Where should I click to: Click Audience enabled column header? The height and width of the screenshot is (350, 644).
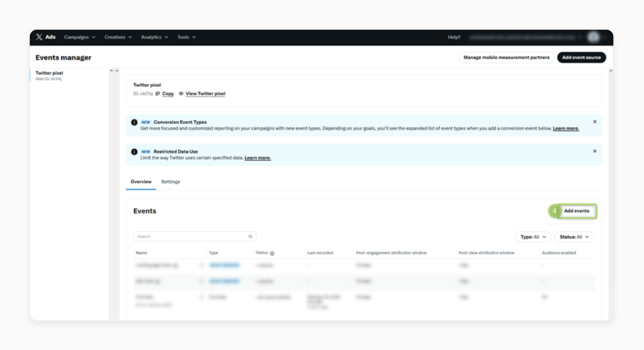click(x=559, y=253)
